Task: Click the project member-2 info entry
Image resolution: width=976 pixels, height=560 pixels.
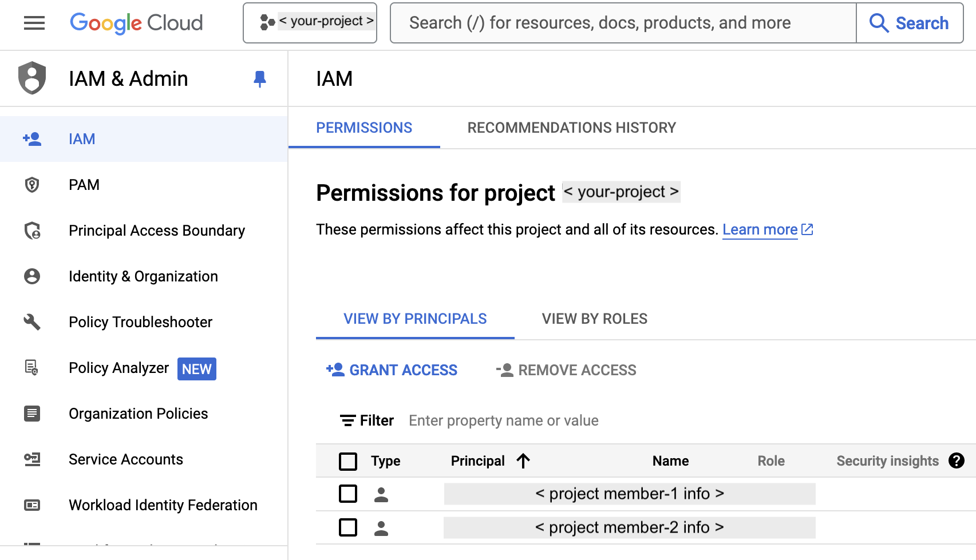Action: [x=630, y=527]
